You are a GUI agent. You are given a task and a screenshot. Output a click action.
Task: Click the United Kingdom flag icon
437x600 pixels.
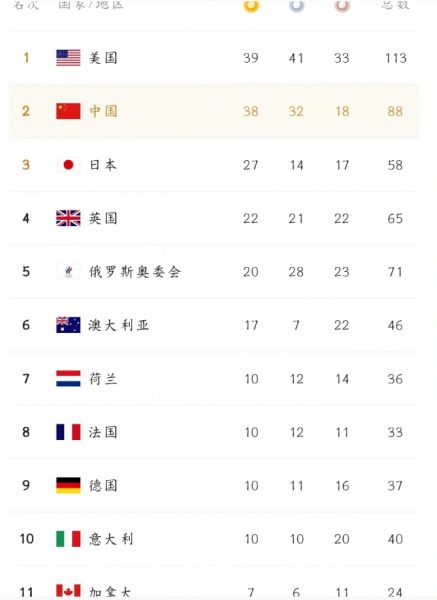click(x=68, y=218)
